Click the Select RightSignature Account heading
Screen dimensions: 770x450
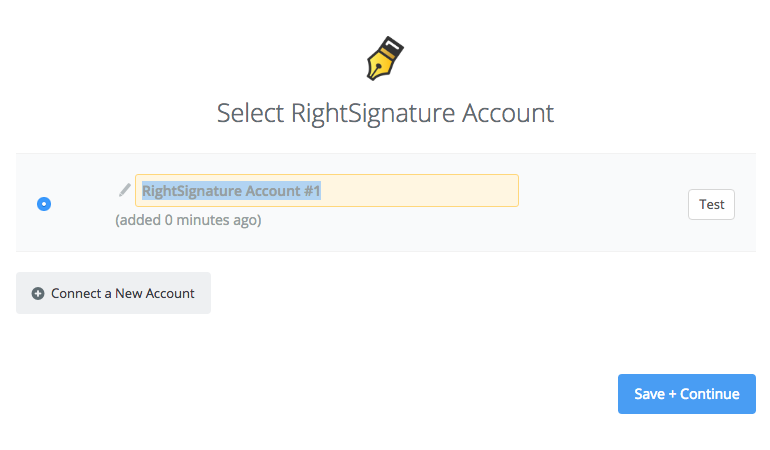click(385, 113)
